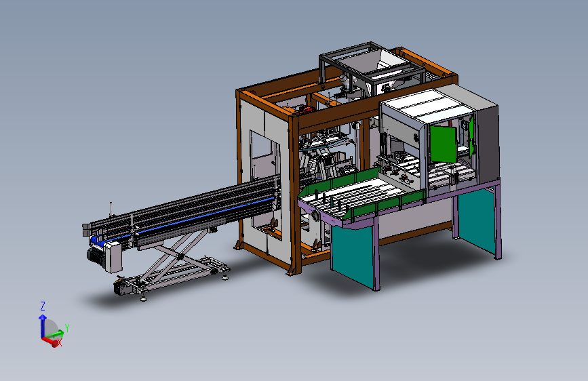Select the red component on the top frame

tap(307, 109)
